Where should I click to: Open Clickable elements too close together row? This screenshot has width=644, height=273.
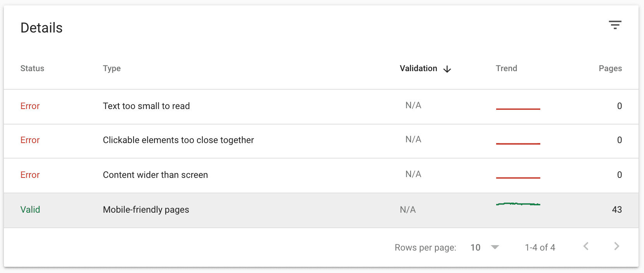(x=321, y=141)
